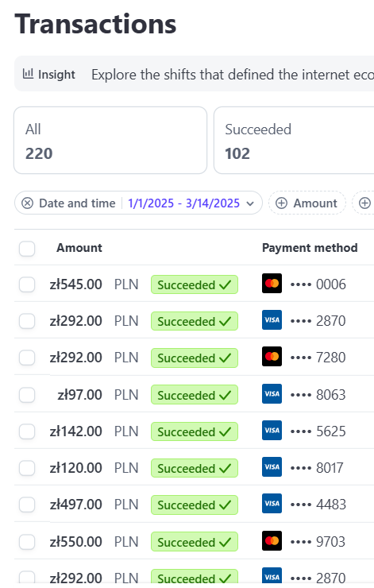
Task: Tick the checkbox beside zł497.00 payment
Action: tap(27, 505)
